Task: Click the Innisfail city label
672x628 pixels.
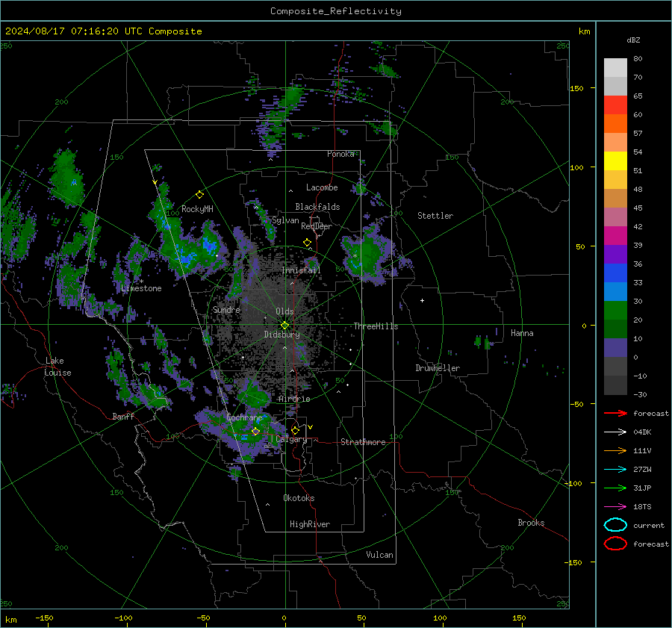Action: 301,270
